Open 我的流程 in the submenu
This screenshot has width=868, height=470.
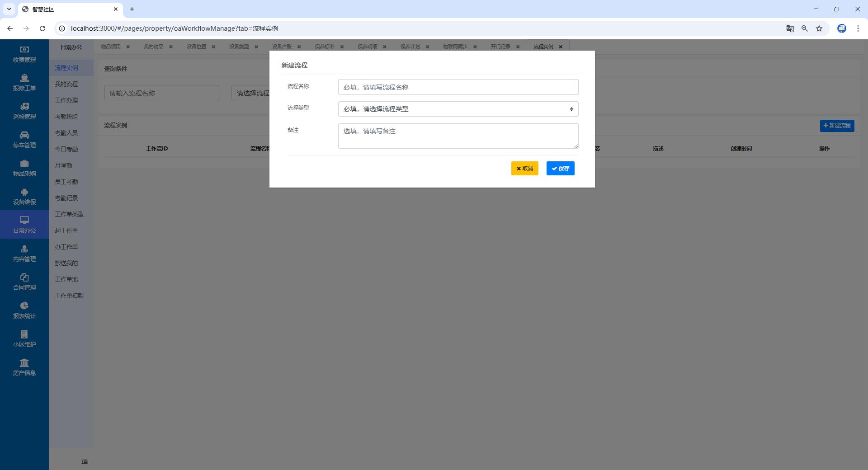pos(66,84)
